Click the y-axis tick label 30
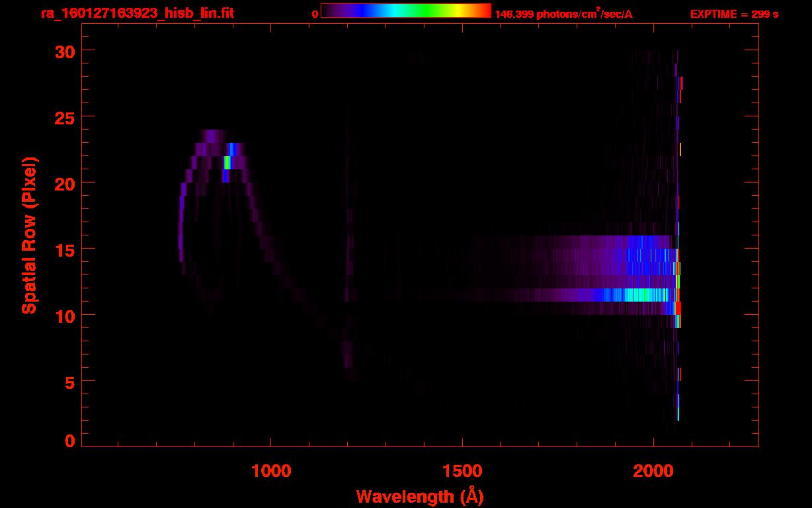 point(65,51)
